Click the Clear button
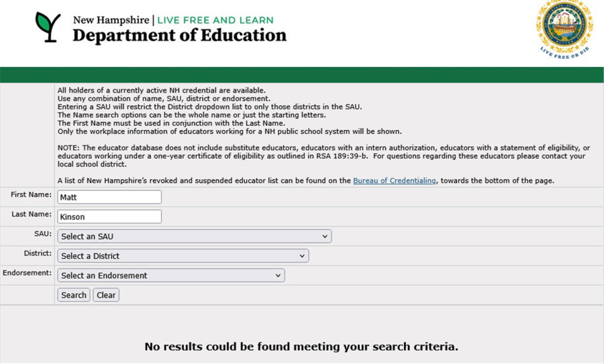 106,295
